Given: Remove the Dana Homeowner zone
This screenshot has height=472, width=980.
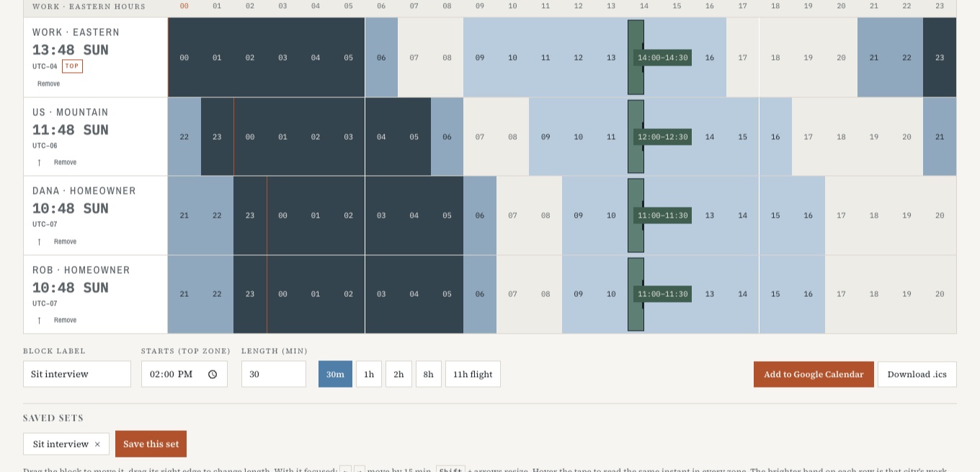Looking at the screenshot, I should 65,241.
